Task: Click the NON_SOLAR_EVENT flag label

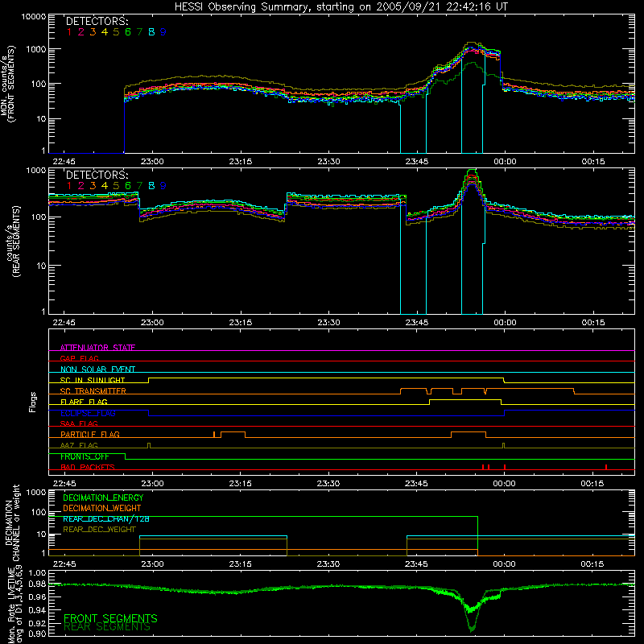Action: 97,369
